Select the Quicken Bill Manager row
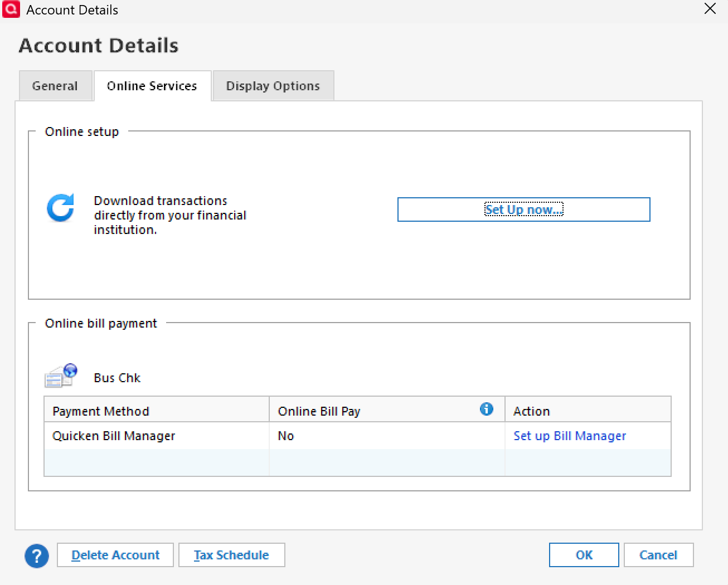The height and width of the screenshot is (585, 728). pos(114,436)
